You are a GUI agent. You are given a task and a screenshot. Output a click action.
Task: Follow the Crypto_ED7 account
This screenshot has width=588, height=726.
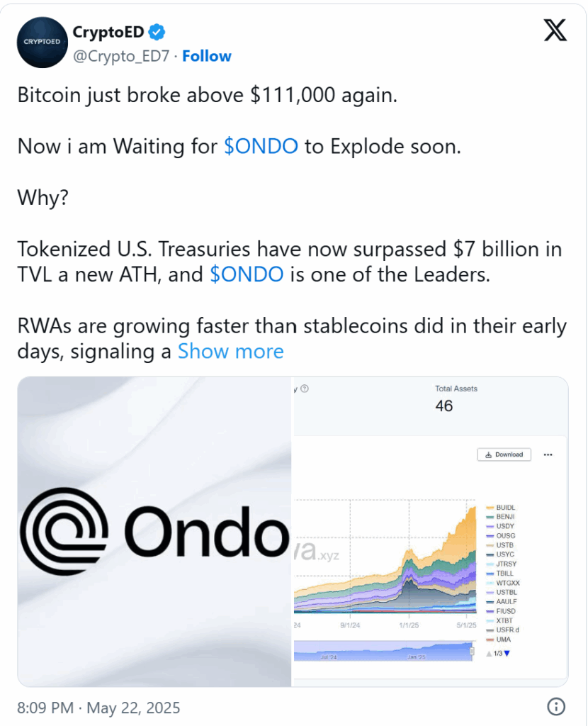pos(206,56)
